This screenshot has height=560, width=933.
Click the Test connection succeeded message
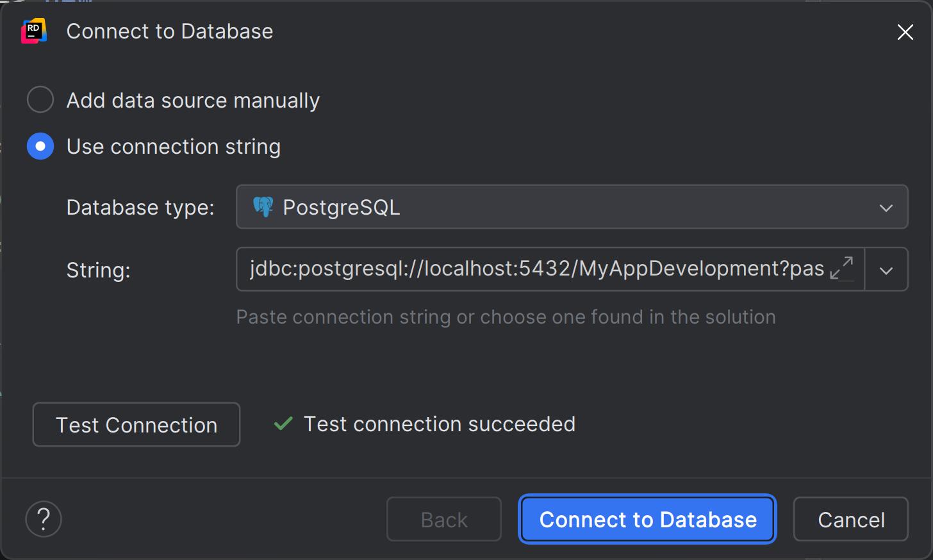[x=439, y=424]
